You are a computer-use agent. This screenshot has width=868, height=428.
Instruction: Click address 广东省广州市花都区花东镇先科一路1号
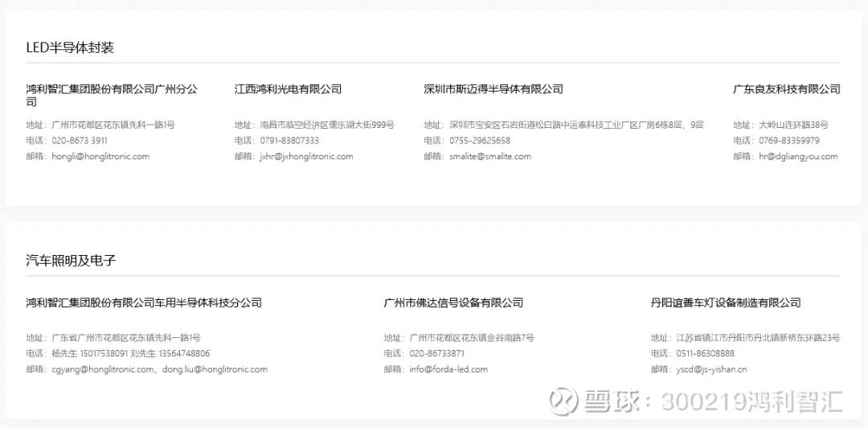(126, 338)
